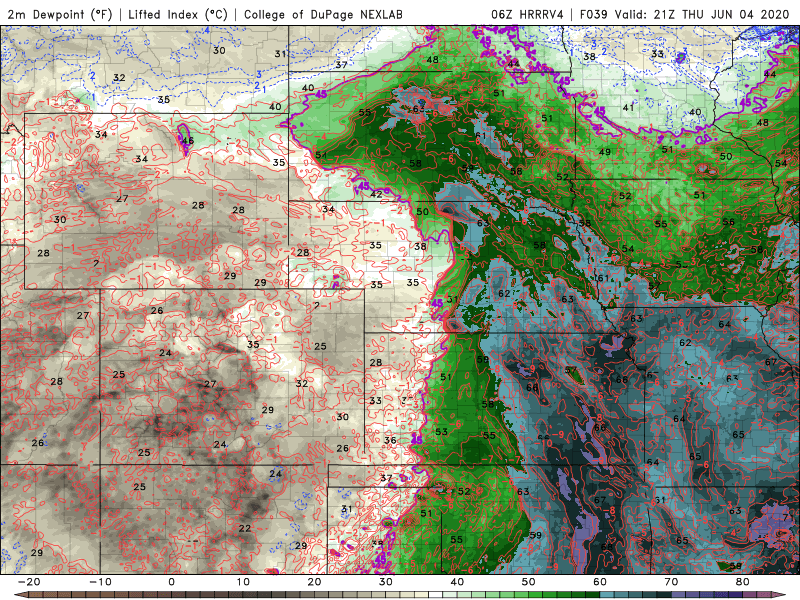800x600 pixels.
Task: Click the 80 label on the color scale
Action: point(743,582)
